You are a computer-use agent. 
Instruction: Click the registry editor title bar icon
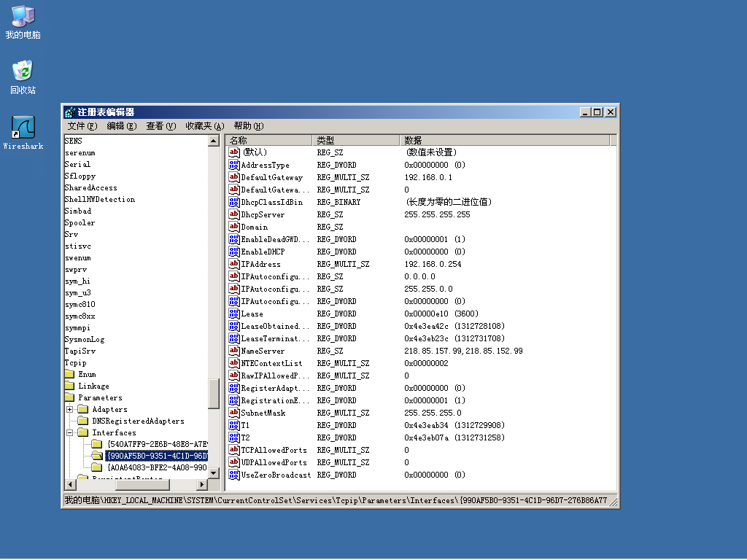[70, 112]
